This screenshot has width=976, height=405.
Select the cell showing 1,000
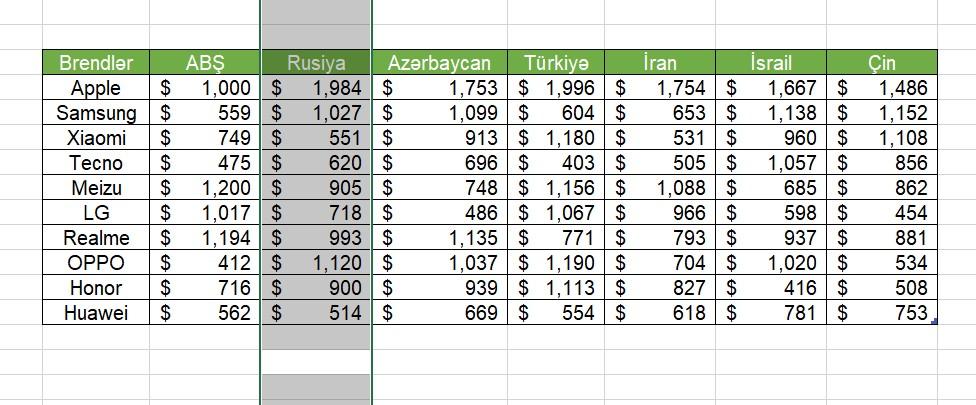(205, 88)
